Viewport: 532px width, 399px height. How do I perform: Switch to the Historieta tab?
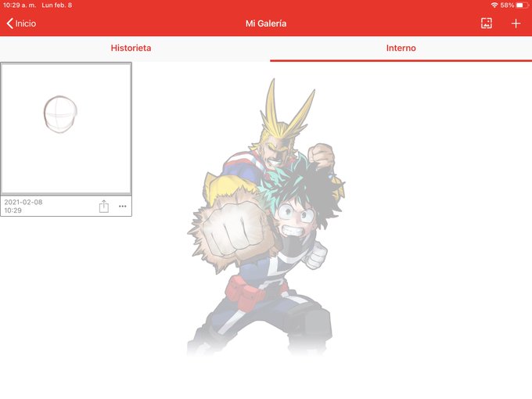[x=131, y=48]
